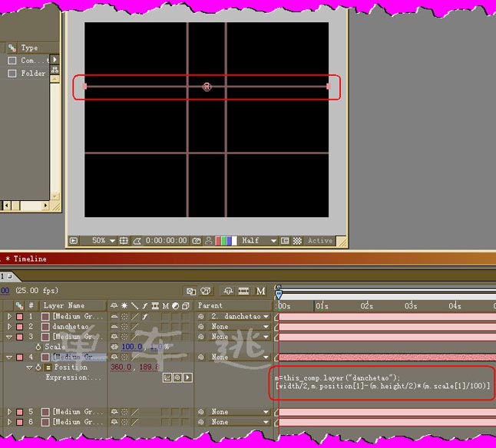
Task: Click the enable motion blur M timeline button
Action: click(260, 291)
